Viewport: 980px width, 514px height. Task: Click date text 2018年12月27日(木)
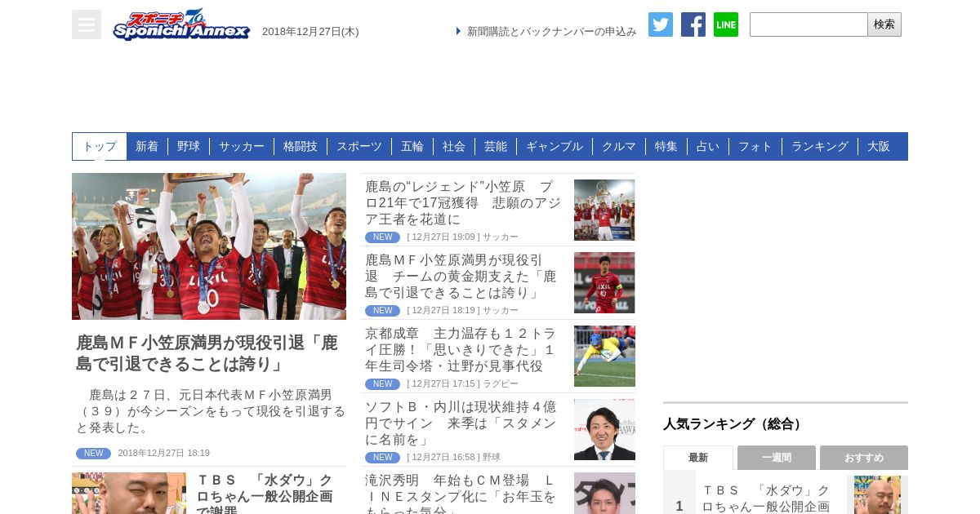310,31
